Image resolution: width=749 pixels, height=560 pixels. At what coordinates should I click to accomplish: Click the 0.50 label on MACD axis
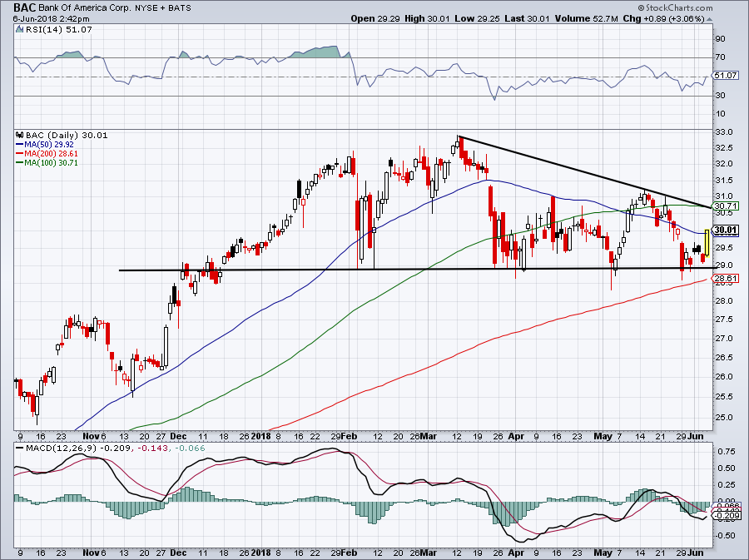point(726,468)
